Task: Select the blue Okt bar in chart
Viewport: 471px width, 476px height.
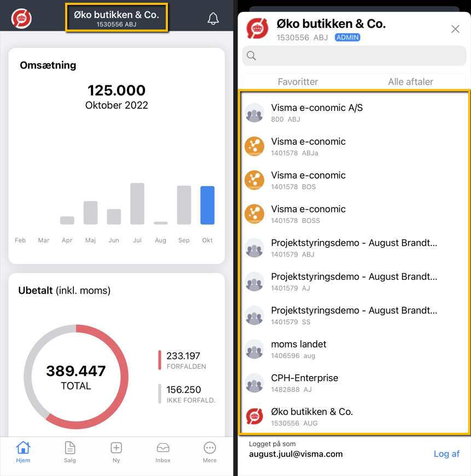Action: click(x=207, y=205)
